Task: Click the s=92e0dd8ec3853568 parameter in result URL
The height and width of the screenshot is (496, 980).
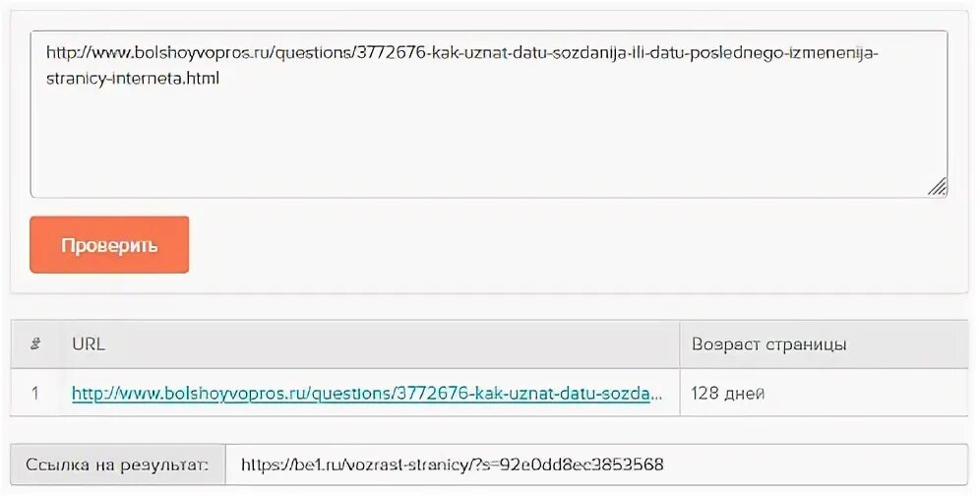Action: (585, 463)
